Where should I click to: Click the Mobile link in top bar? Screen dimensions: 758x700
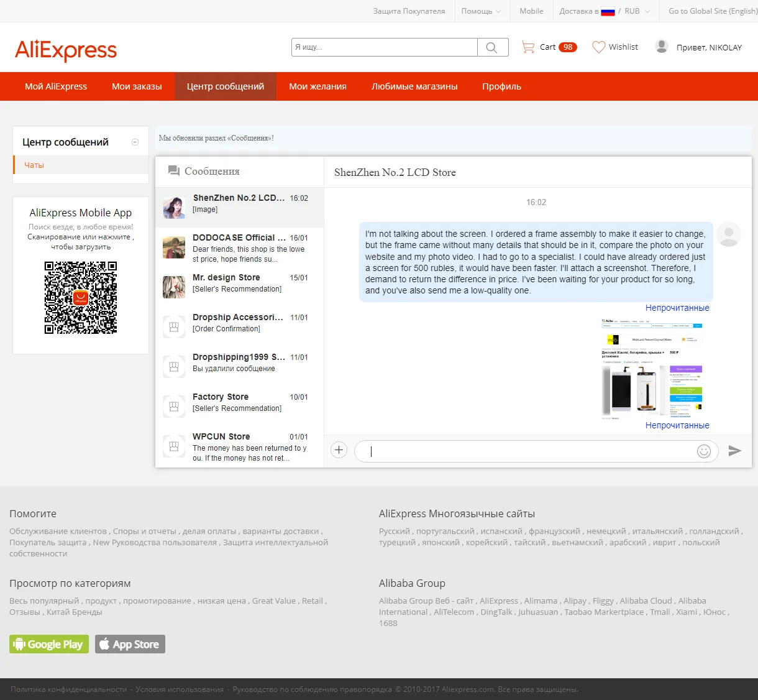(x=531, y=11)
